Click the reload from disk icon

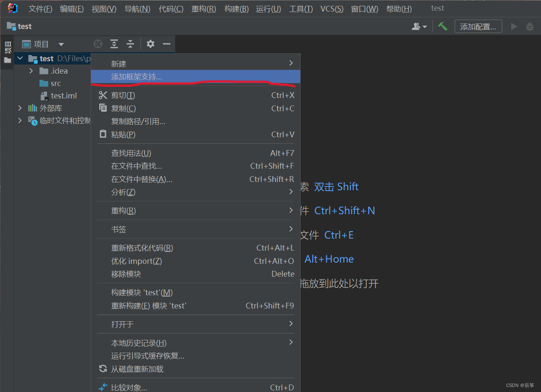103,368
